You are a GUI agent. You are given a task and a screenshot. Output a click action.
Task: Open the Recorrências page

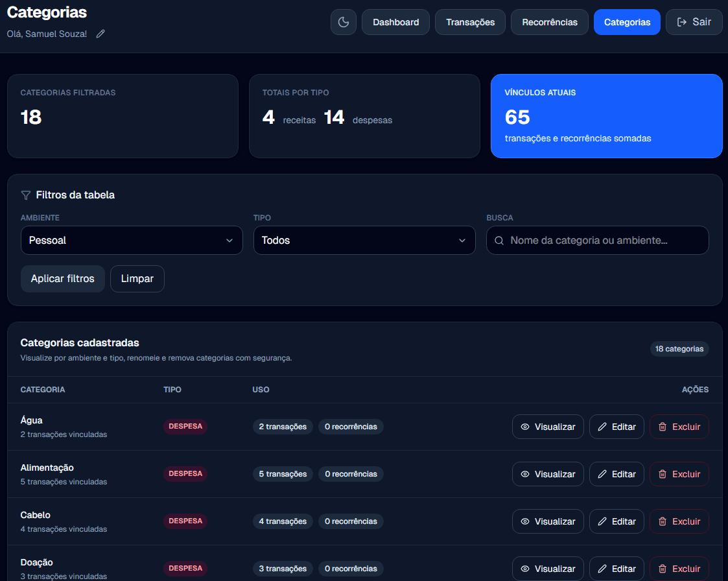click(x=549, y=22)
